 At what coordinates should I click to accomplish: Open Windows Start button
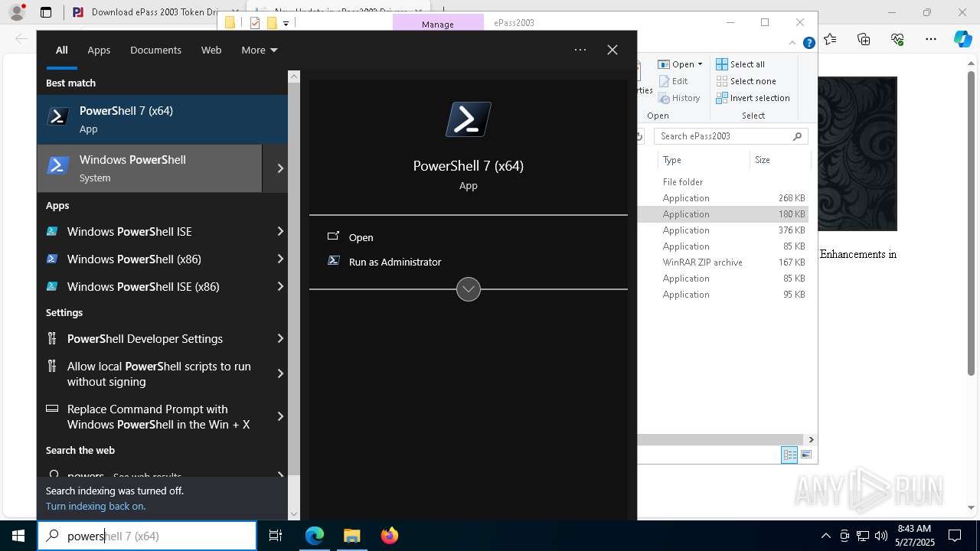click(18, 536)
